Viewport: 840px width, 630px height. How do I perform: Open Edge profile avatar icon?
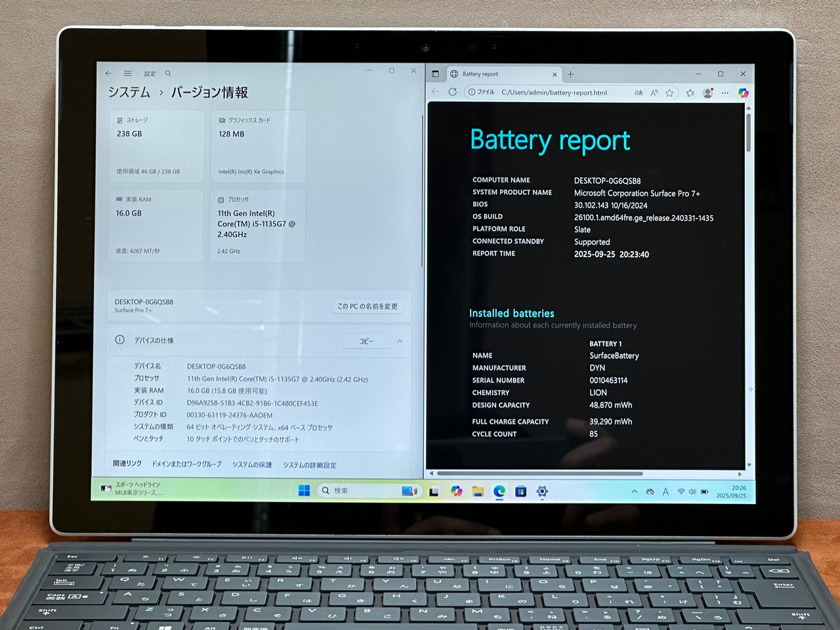(x=707, y=93)
